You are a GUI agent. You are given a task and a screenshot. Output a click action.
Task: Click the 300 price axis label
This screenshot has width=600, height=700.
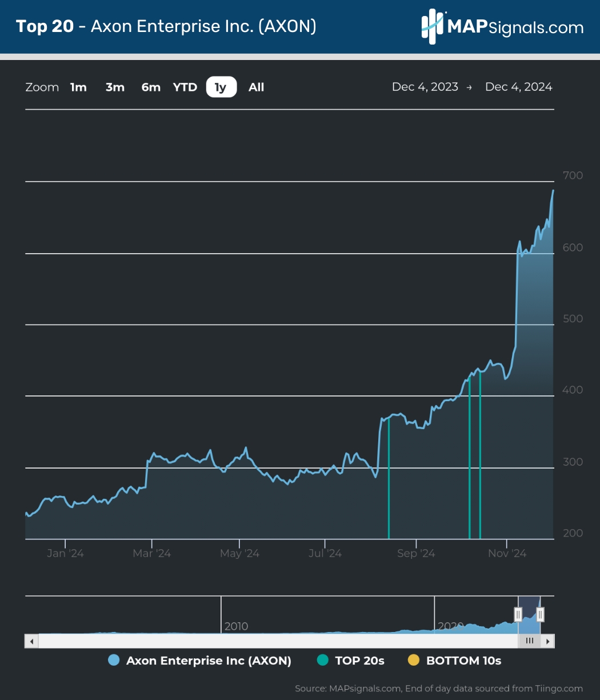pos(573,462)
